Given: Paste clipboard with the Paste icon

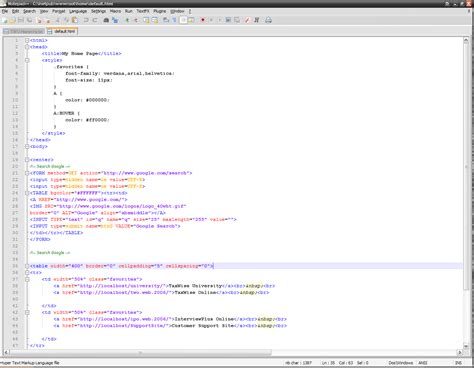Looking at the screenshot, I should tap(75, 20).
